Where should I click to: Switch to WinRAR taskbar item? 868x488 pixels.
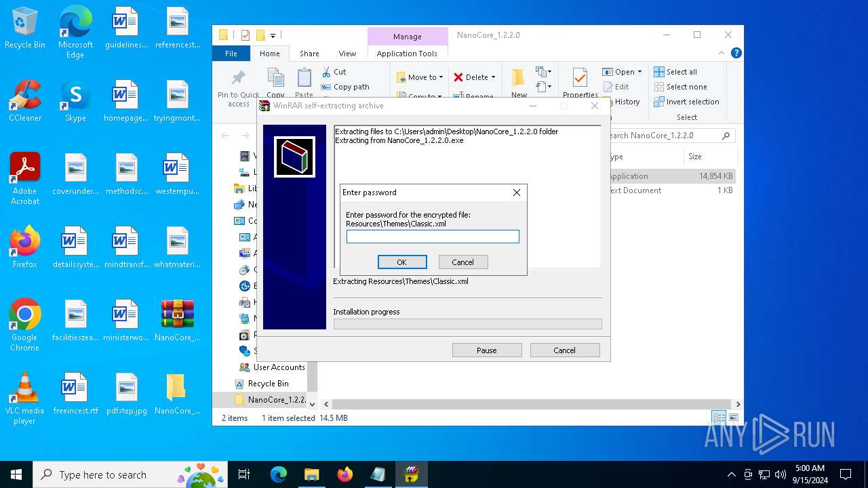[411, 474]
